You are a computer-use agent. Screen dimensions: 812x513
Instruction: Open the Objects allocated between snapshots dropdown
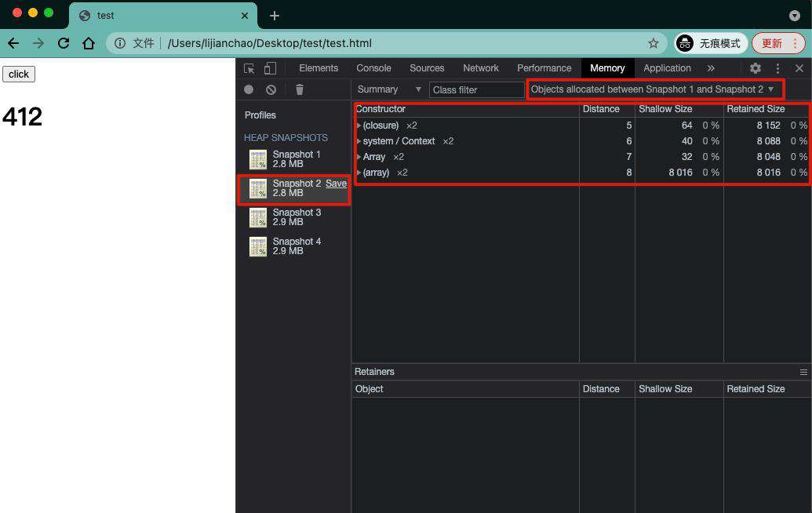654,89
